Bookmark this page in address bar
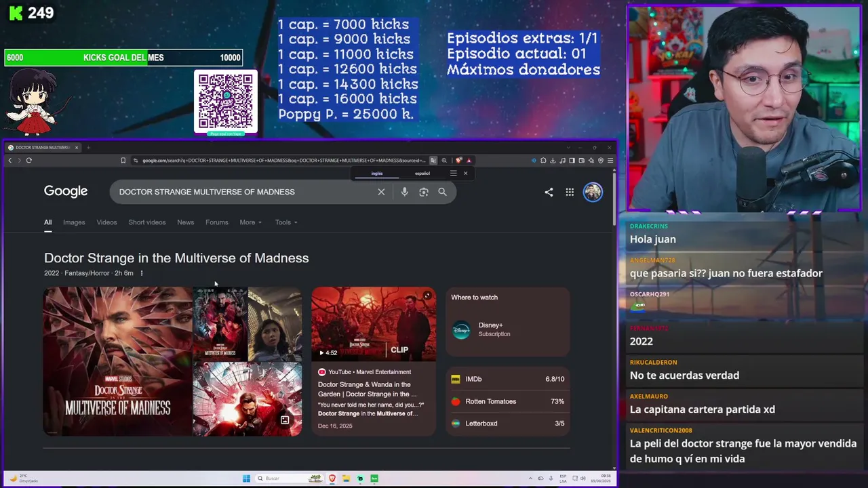Viewport: 868px width, 488px height. (123, 161)
